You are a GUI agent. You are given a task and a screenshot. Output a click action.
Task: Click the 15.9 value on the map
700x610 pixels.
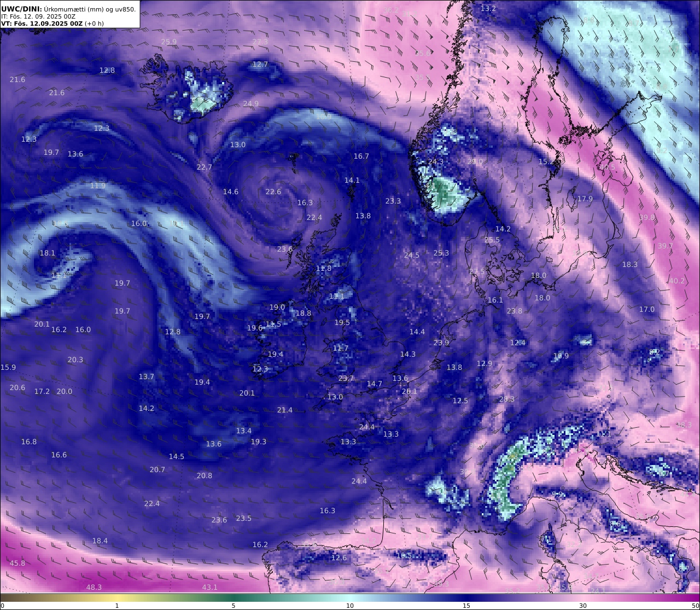coord(8,368)
